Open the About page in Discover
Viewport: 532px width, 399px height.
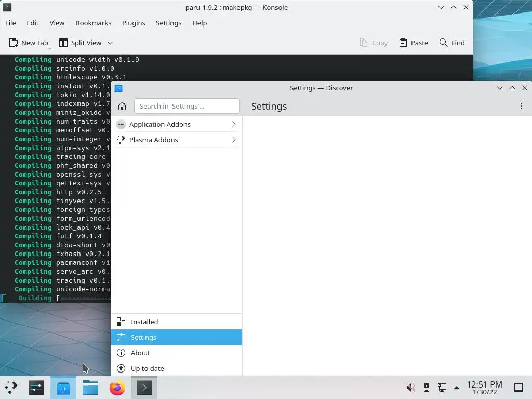pyautogui.click(x=177, y=353)
